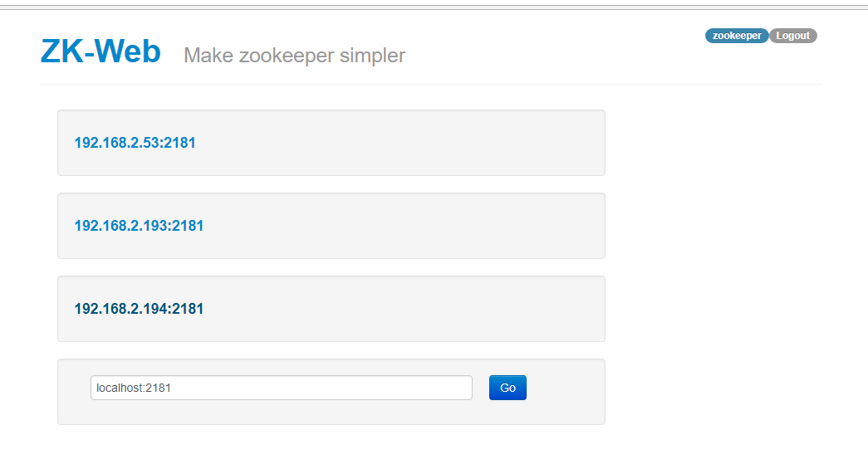Open the 192.168.2.194:2181 server link
The width and height of the screenshot is (868, 469).
pyautogui.click(x=139, y=309)
